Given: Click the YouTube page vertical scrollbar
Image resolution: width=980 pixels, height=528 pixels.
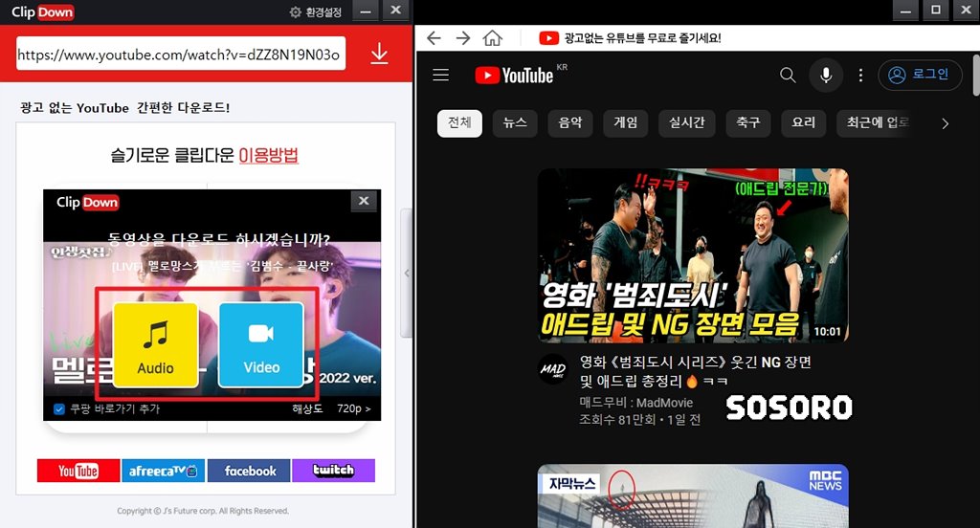Looking at the screenshot, I should (975, 75).
